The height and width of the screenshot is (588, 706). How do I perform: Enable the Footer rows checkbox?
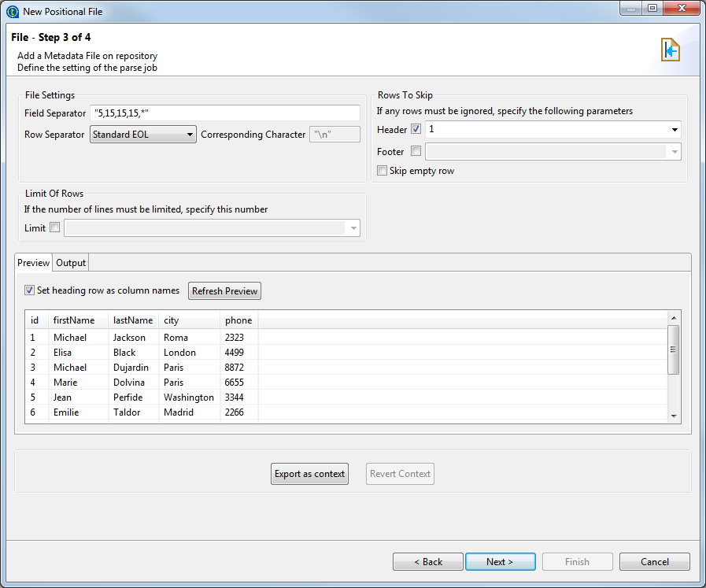(416, 151)
